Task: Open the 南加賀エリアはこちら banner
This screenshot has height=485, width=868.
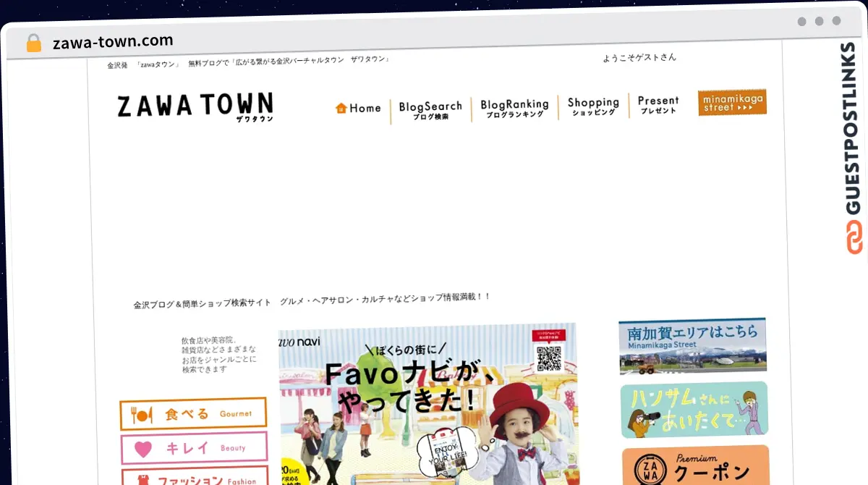Action: [x=692, y=346]
